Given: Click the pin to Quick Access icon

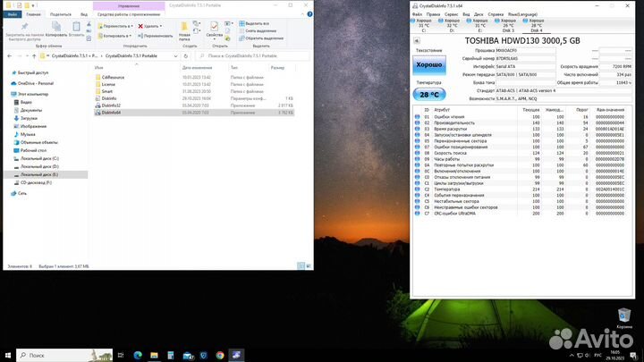Looking at the screenshot, I should (x=25, y=27).
